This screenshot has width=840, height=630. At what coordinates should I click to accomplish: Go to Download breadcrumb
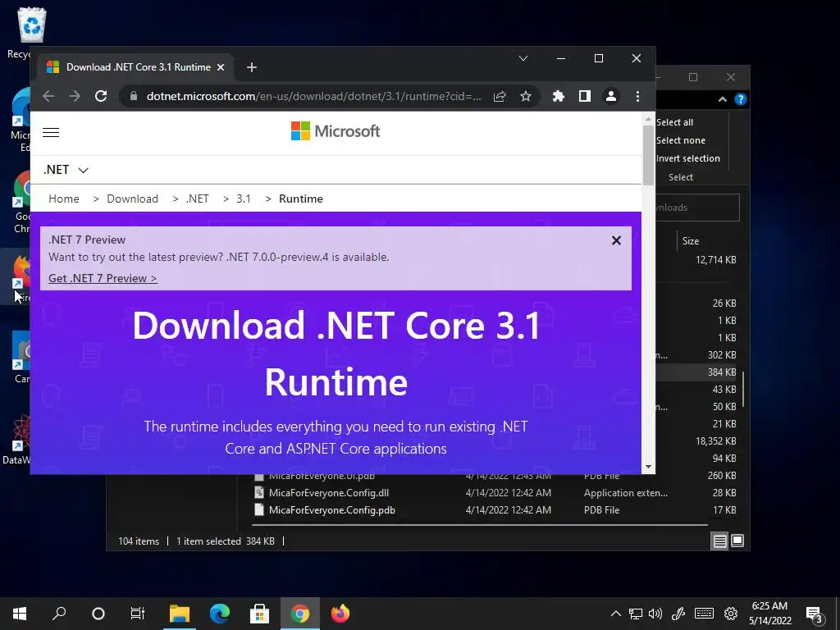[132, 199]
